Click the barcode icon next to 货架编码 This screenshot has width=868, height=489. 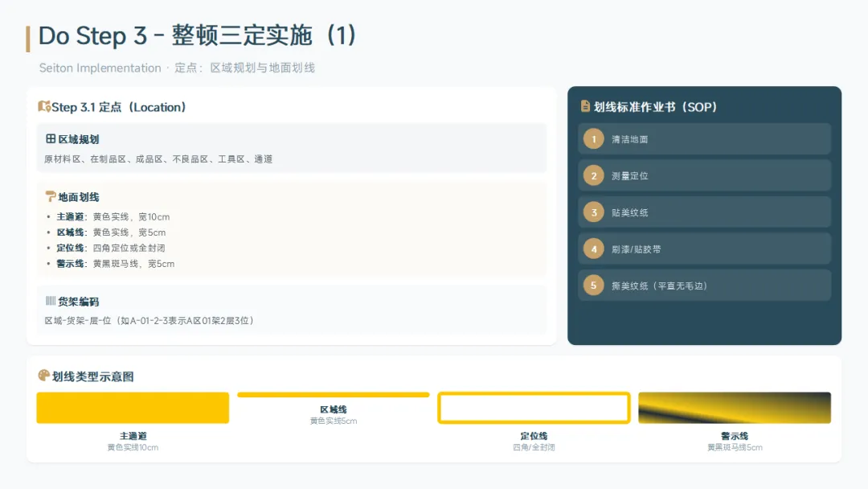51,301
